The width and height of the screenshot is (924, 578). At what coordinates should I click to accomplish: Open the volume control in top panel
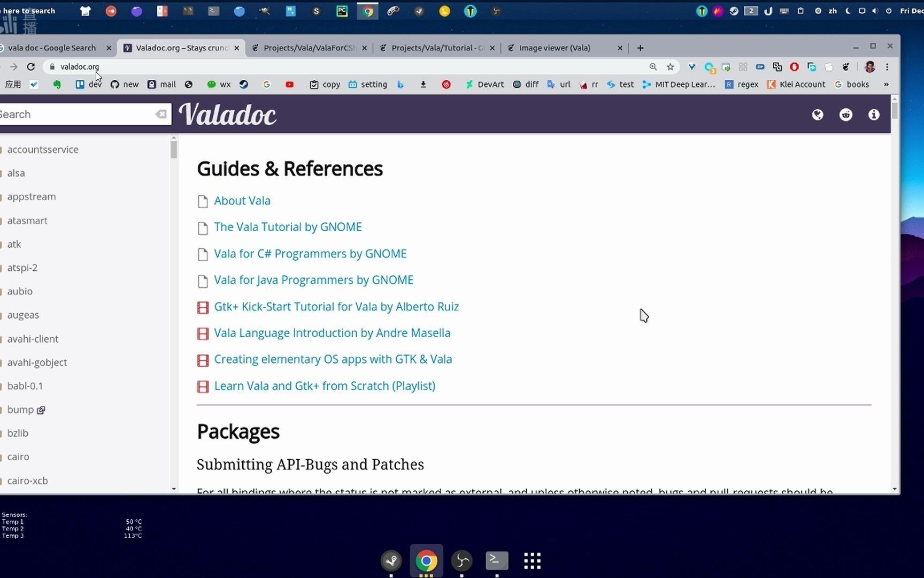tap(875, 11)
